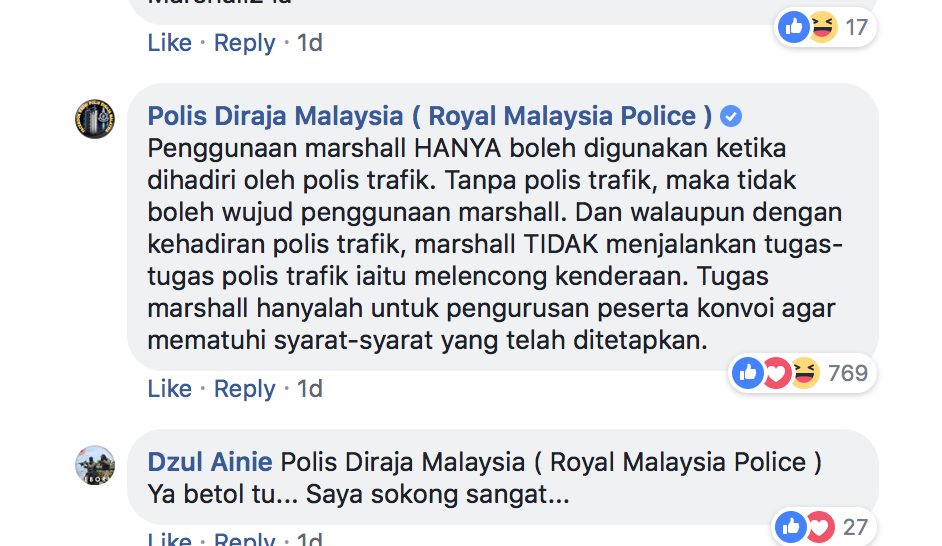Click the thumbs-up reaction icon beside 769

(x=748, y=373)
